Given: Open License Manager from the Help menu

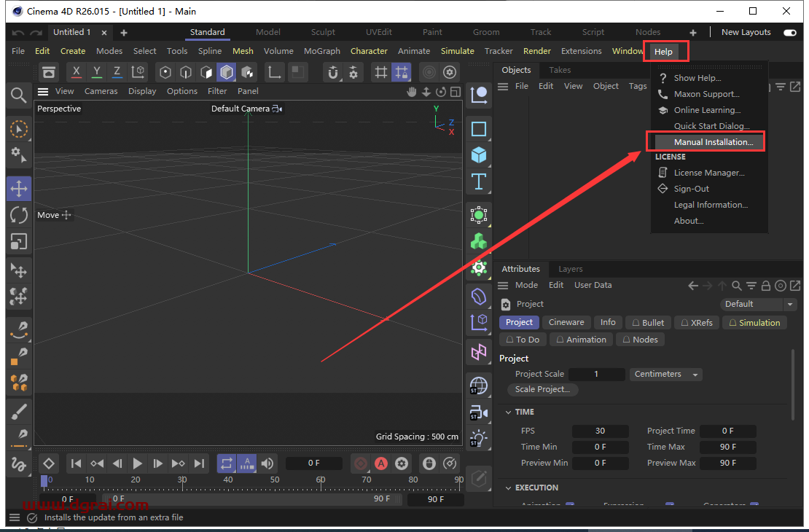Looking at the screenshot, I should tap(708, 172).
